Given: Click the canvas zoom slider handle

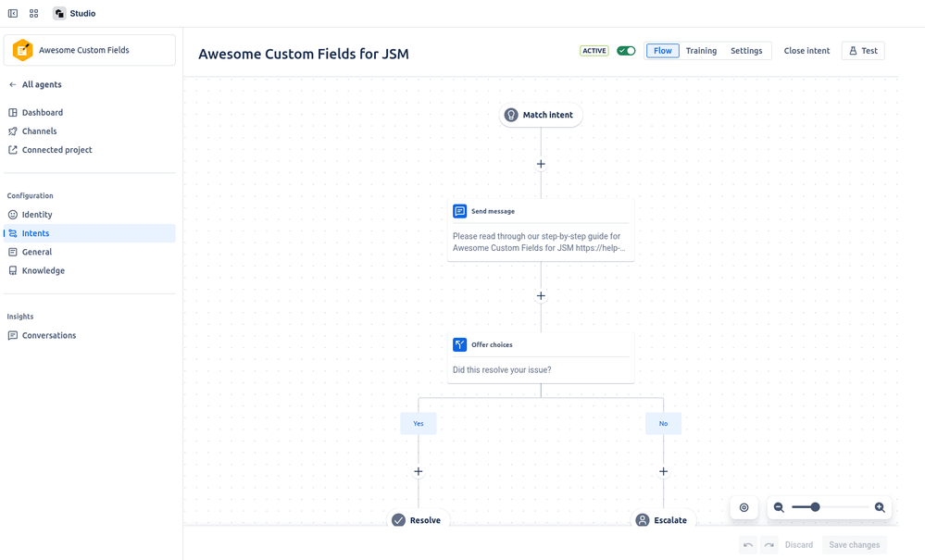Looking at the screenshot, I should pos(815,507).
